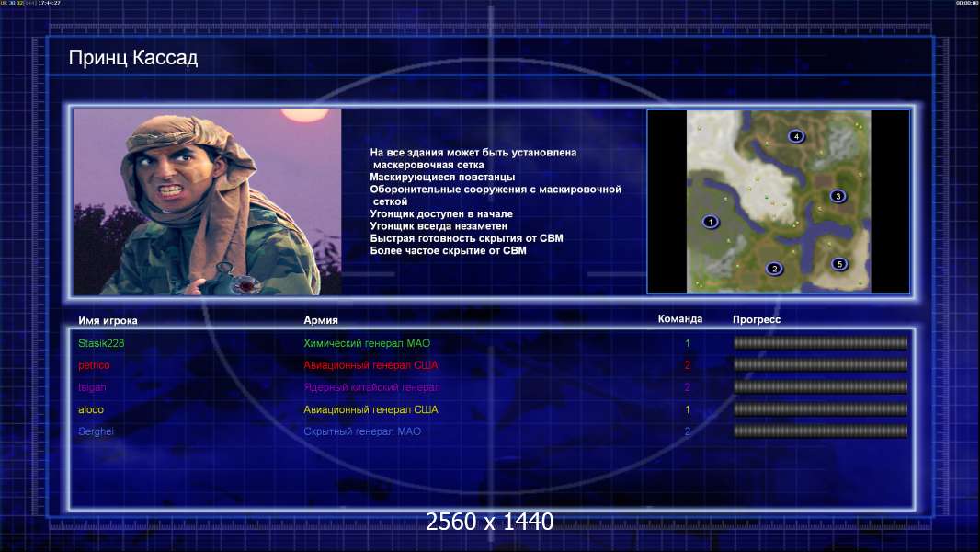Screen dimensions: 980x552
Task: Click the 'Армия' column header
Action: [321, 320]
